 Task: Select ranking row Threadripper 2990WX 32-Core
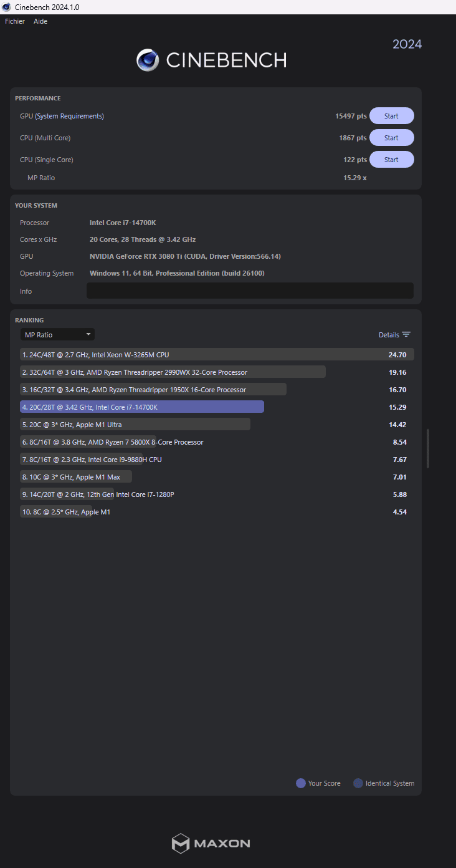click(x=217, y=372)
